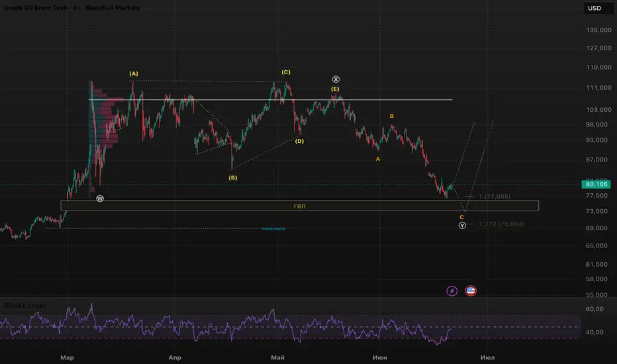The height and width of the screenshot is (364, 617).
Task: Click the 69,000 price axis label
Action: pos(596,228)
